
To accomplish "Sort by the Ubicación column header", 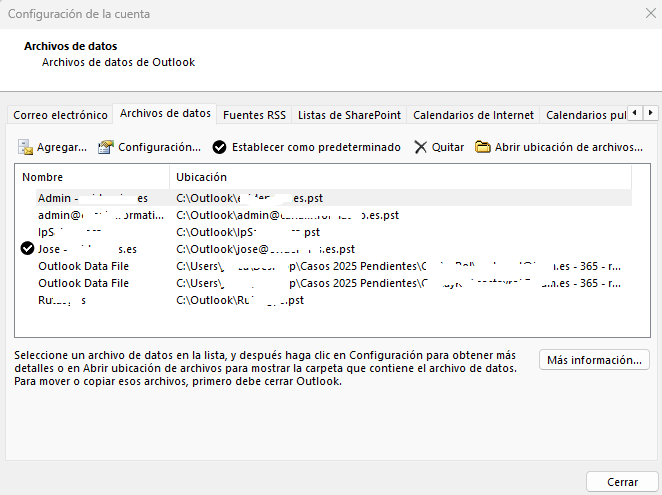I will [400, 177].
